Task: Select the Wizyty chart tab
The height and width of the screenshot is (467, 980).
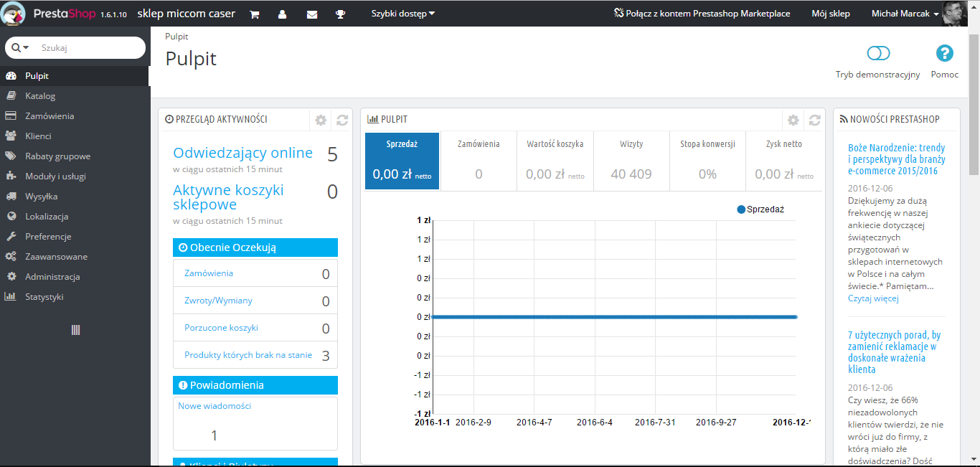Action: pyautogui.click(x=631, y=161)
